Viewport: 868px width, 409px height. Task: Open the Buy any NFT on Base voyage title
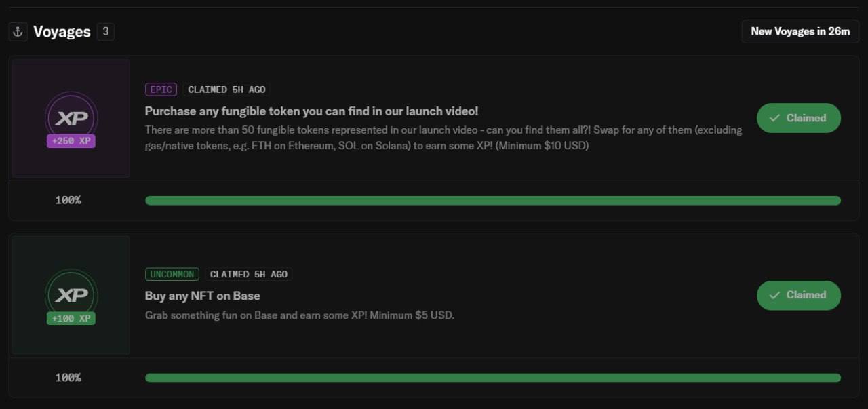203,296
